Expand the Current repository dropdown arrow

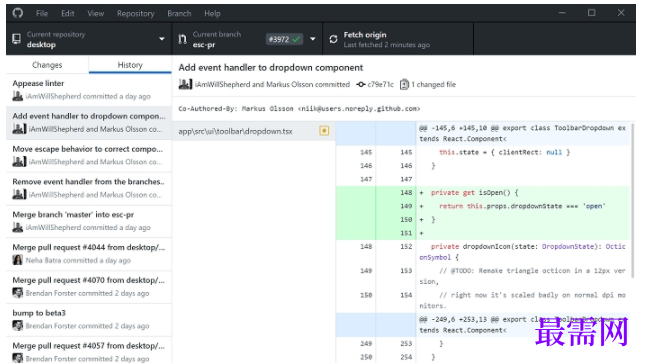pos(162,39)
